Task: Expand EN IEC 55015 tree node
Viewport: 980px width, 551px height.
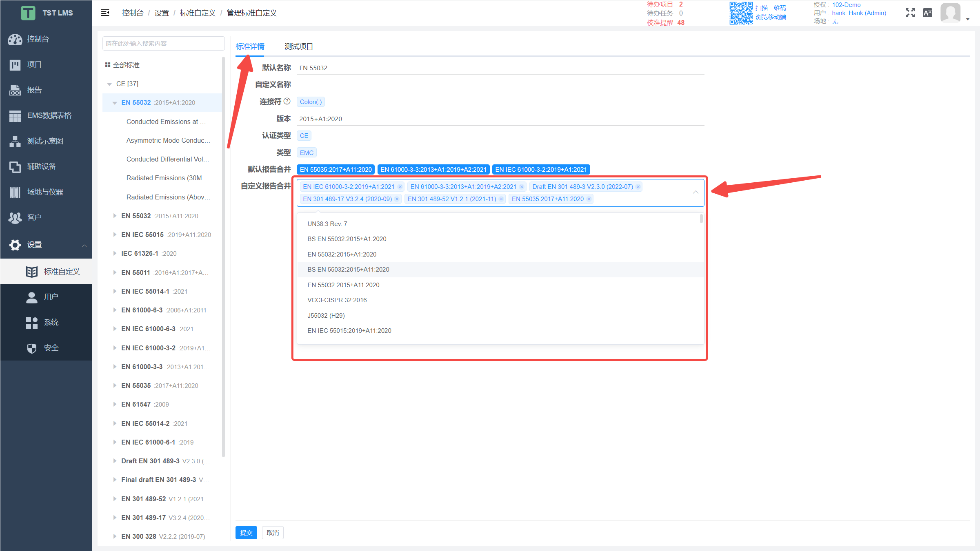Action: coord(115,235)
